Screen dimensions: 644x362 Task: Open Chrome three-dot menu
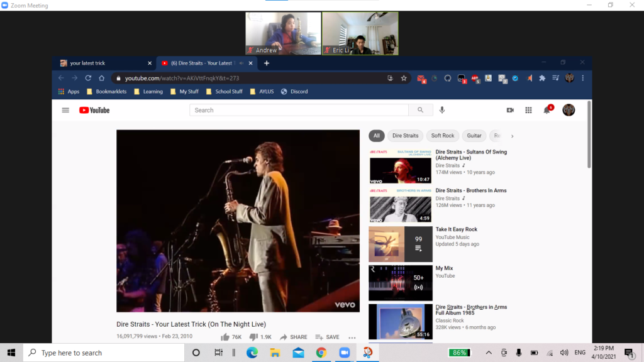(583, 78)
